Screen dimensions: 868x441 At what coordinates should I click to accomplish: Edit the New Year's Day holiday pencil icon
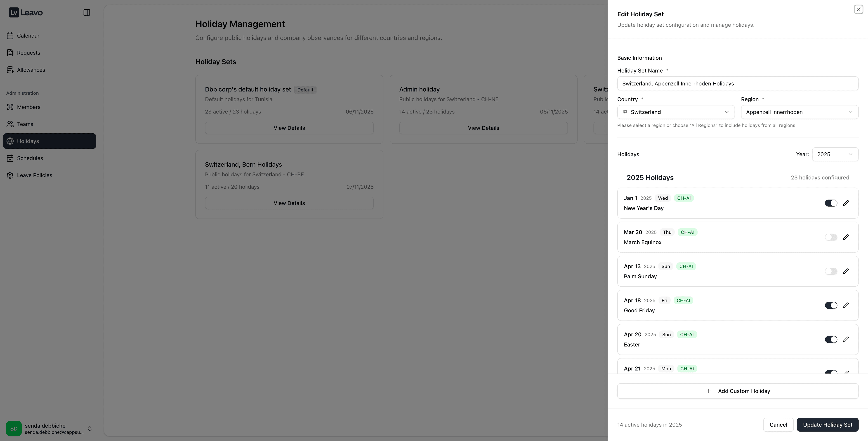pyautogui.click(x=846, y=203)
